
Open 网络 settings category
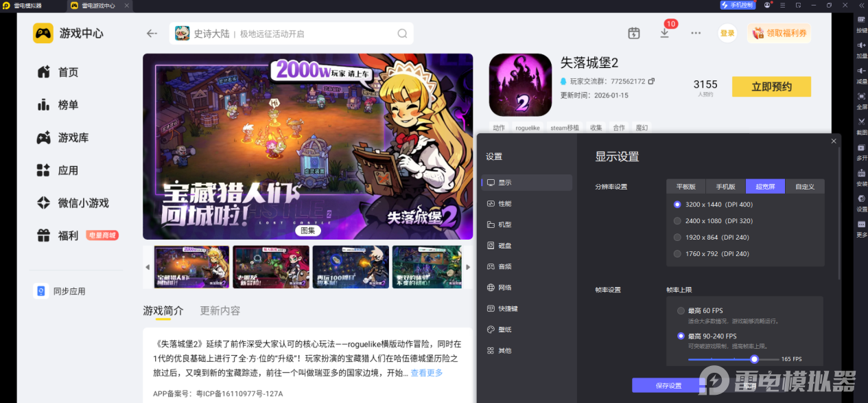coord(527,288)
